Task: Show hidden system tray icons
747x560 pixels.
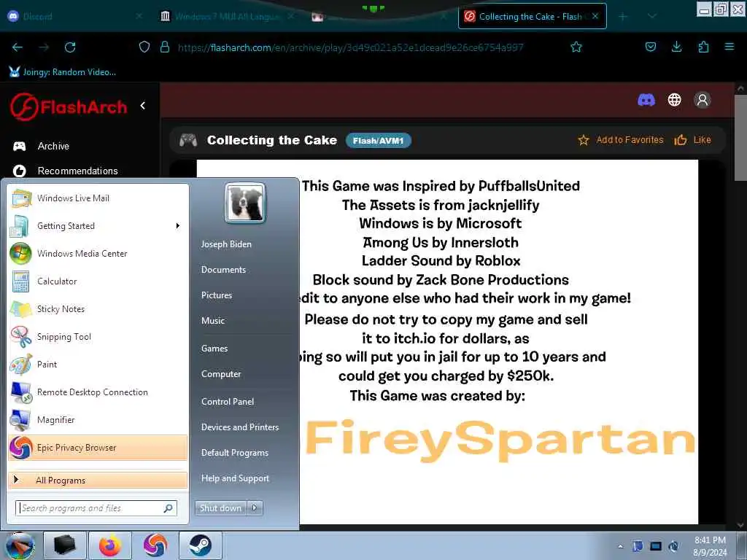Action: (620, 546)
